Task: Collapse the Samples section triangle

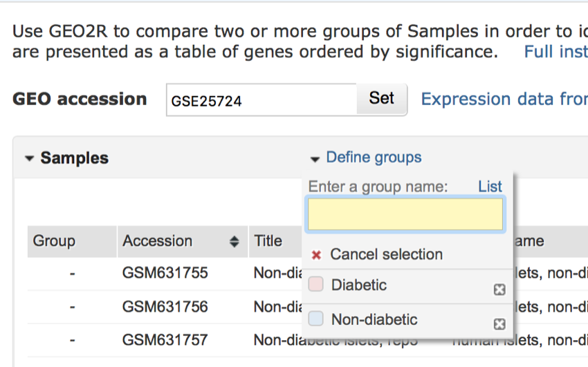Action: (29, 158)
